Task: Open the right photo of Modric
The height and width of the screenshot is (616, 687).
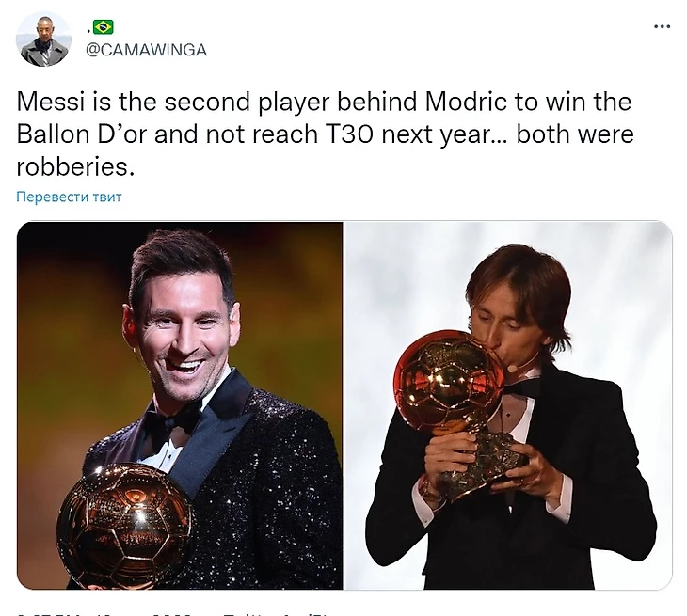Action: 508,404
